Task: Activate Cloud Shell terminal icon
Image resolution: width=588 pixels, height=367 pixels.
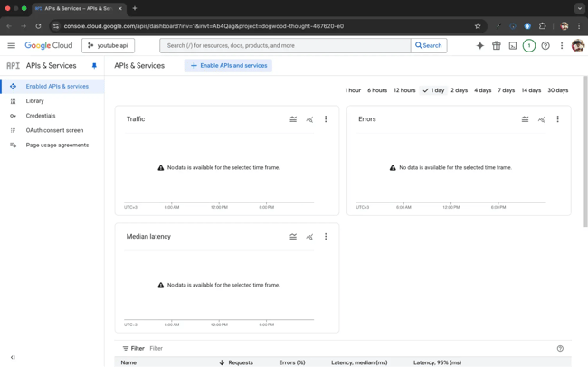Action: 512,45
